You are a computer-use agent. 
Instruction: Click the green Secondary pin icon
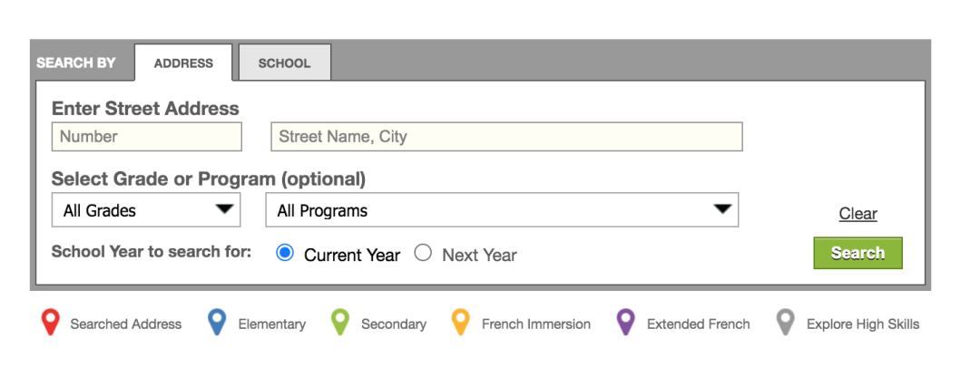[x=340, y=322]
